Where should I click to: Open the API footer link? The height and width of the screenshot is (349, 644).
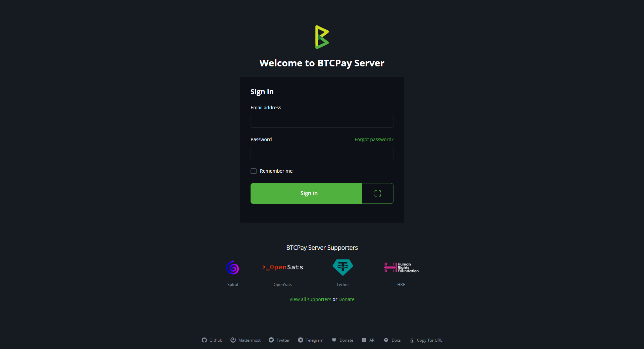point(369,340)
